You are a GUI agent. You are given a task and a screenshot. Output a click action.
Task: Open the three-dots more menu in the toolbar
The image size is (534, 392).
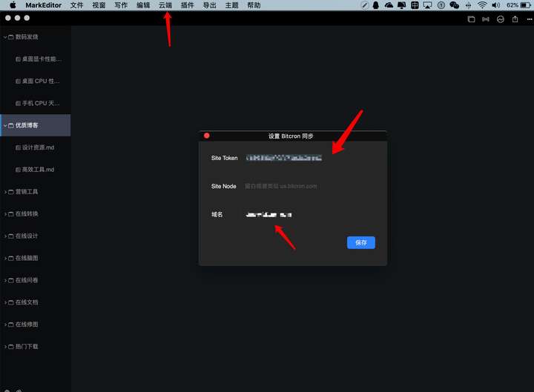pos(530,19)
